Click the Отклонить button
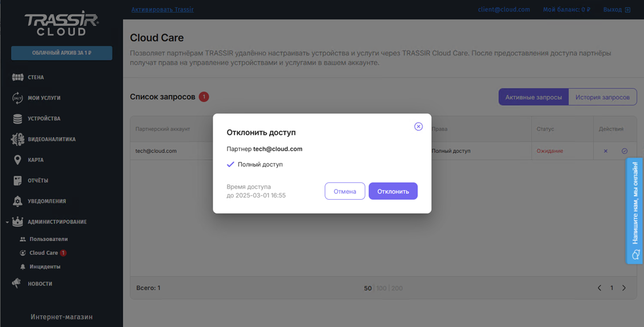The width and height of the screenshot is (644, 327). click(x=393, y=191)
